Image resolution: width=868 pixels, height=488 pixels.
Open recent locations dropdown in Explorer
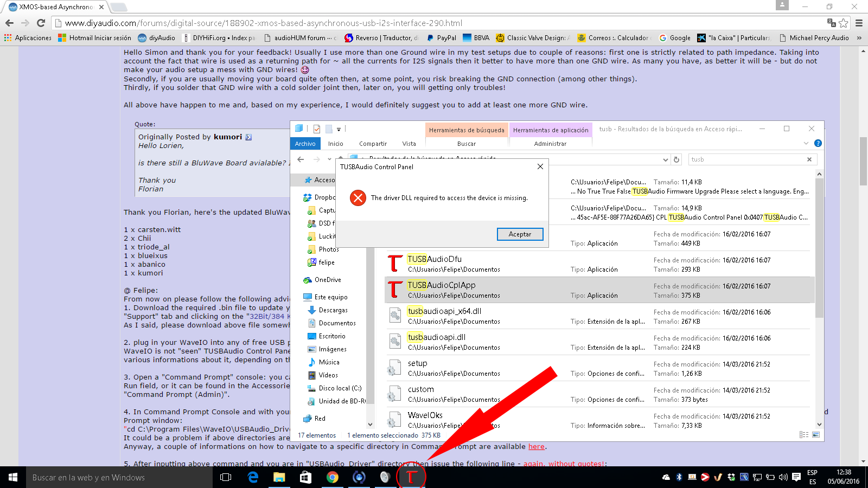click(x=329, y=159)
